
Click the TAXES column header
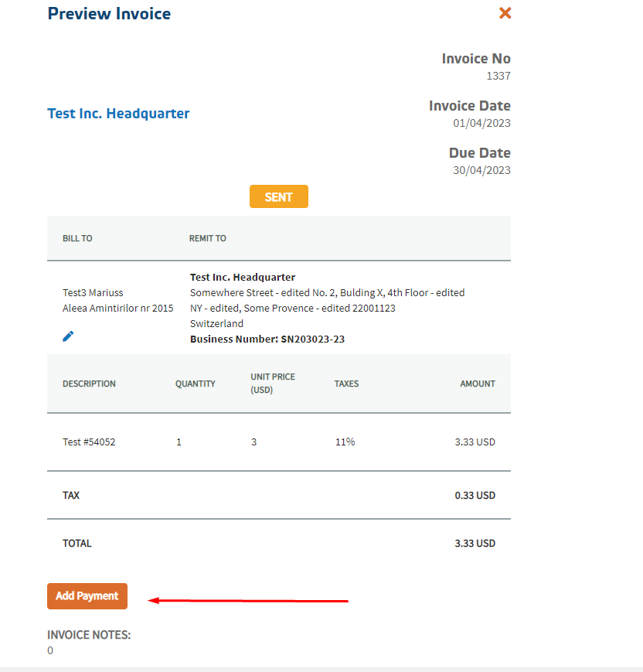[346, 384]
